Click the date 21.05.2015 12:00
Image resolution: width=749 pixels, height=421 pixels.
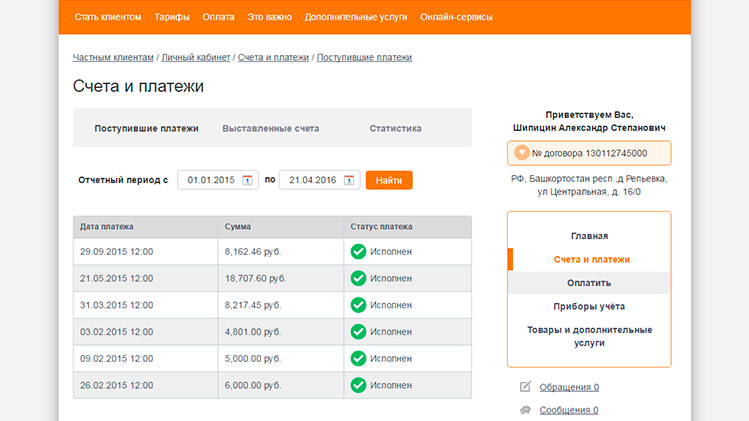[x=117, y=279]
